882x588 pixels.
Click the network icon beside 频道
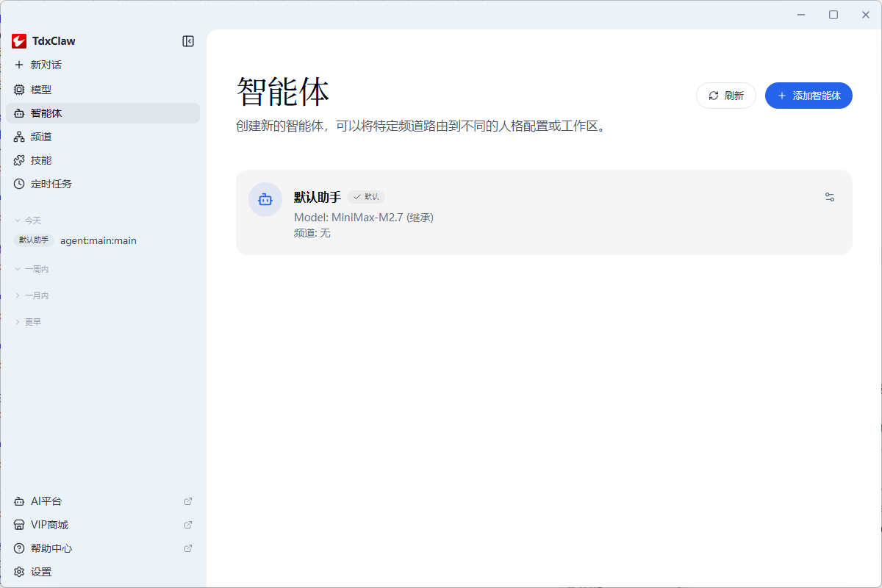[x=19, y=137]
